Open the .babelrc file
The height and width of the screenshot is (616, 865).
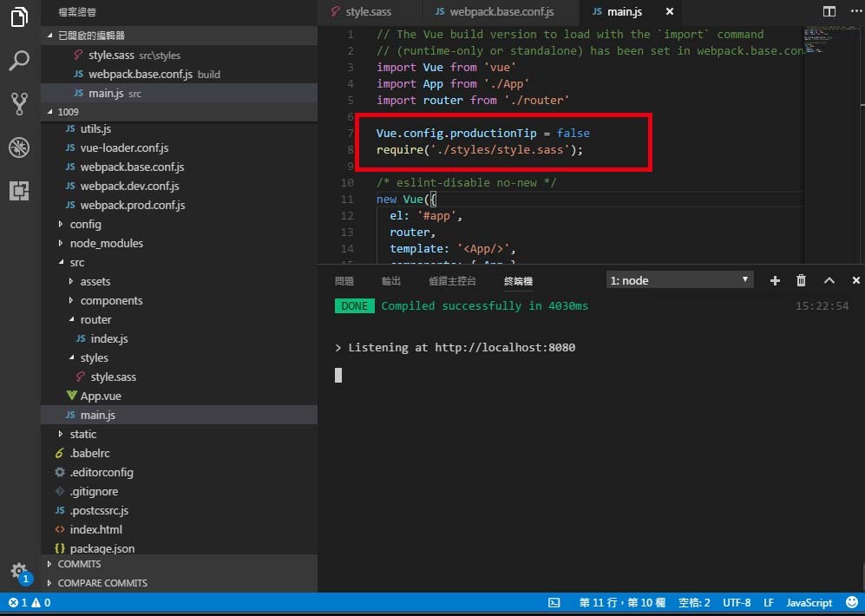180,453
